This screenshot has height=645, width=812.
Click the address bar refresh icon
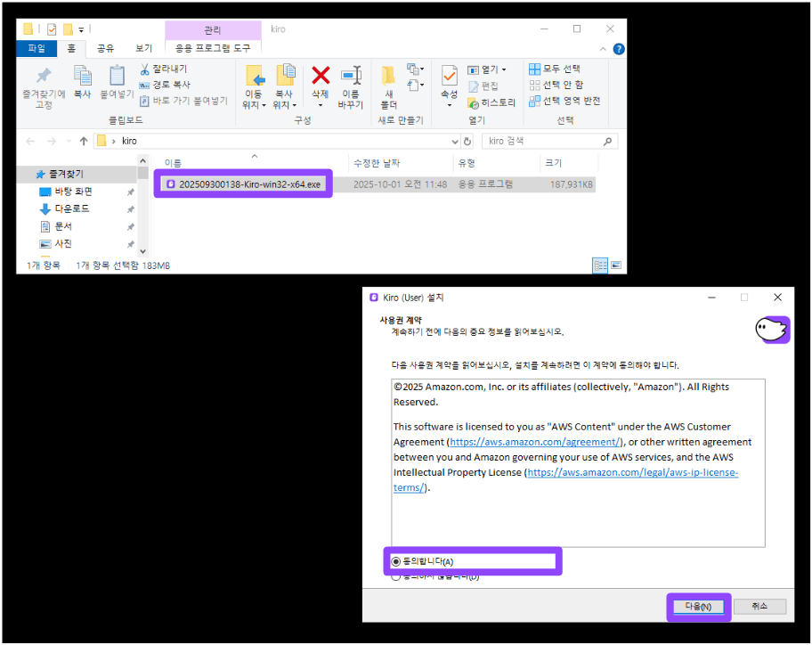[x=467, y=141]
